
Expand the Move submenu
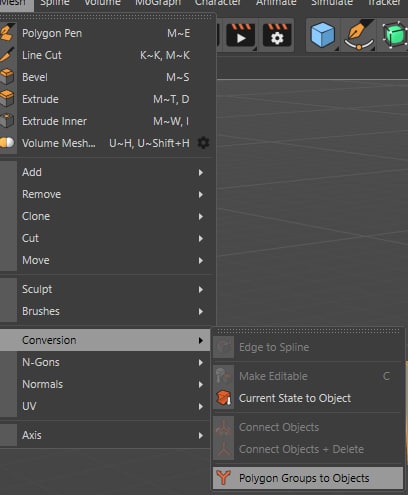click(x=107, y=260)
